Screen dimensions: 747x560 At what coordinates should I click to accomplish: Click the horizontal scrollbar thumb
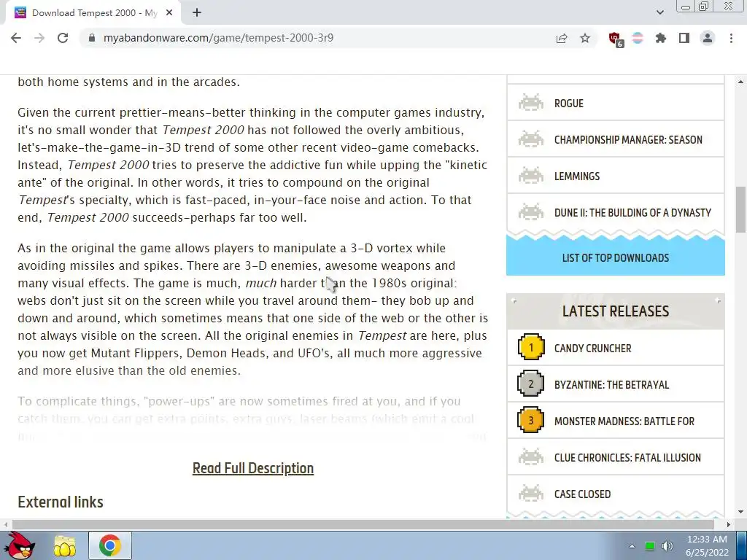(x=362, y=524)
